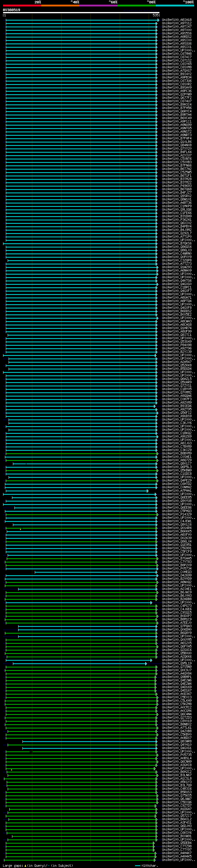Select the UniRef100_P14329 label
Viewport: 197px width, 868px height.
tap(177, 515)
